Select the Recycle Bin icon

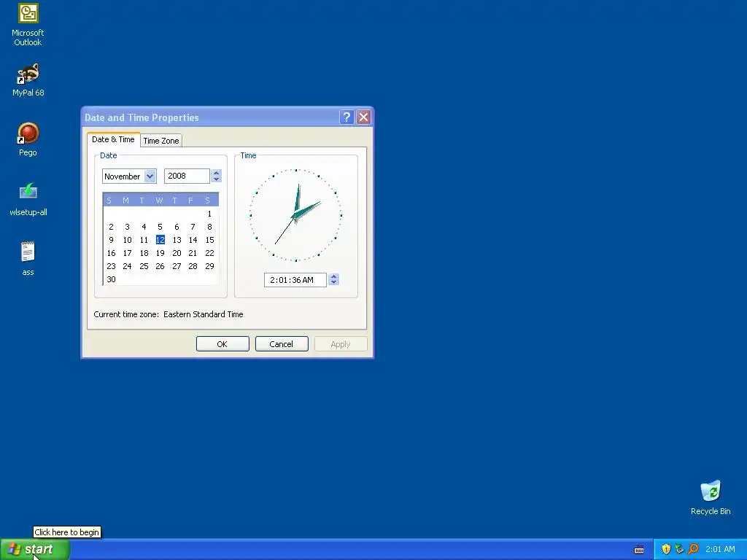point(711,498)
